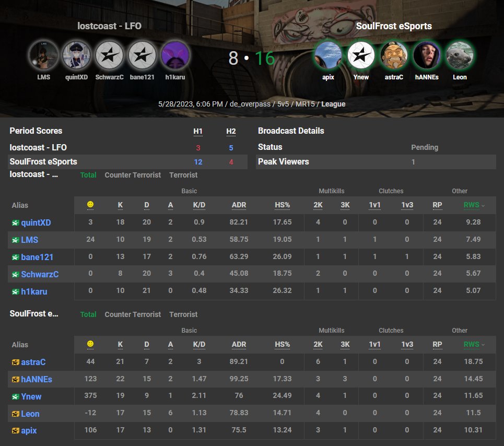Image resolution: width=504 pixels, height=446 pixels.
Task: Switch to the Counter Terrorist tab for lostcoast
Action: (x=133, y=174)
